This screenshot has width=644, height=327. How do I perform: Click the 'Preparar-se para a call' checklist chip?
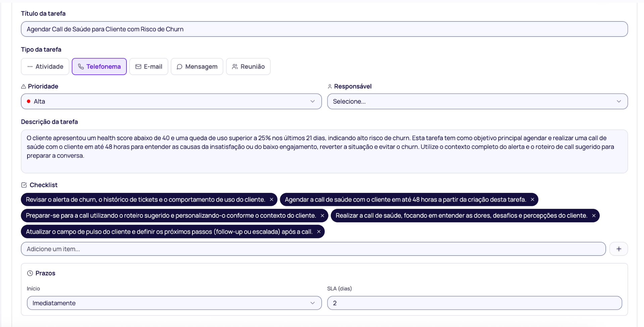click(174, 216)
